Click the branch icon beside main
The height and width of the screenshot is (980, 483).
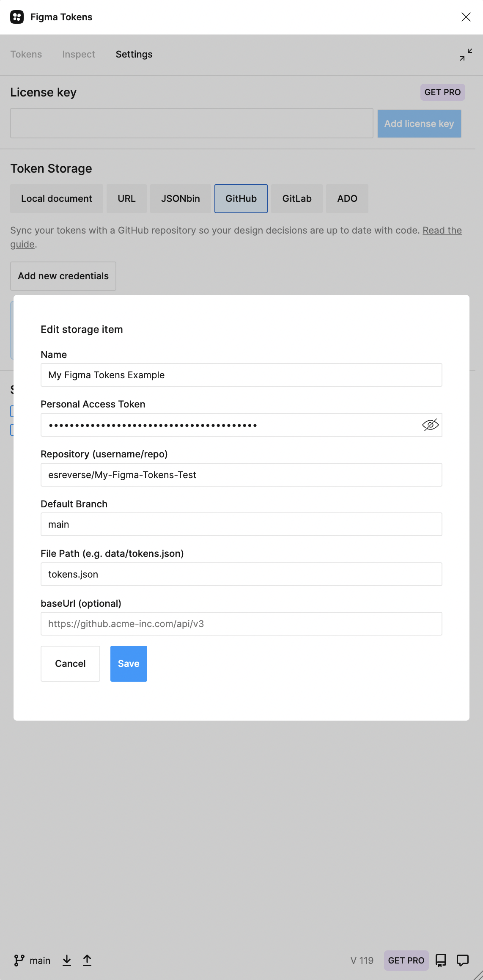click(19, 960)
